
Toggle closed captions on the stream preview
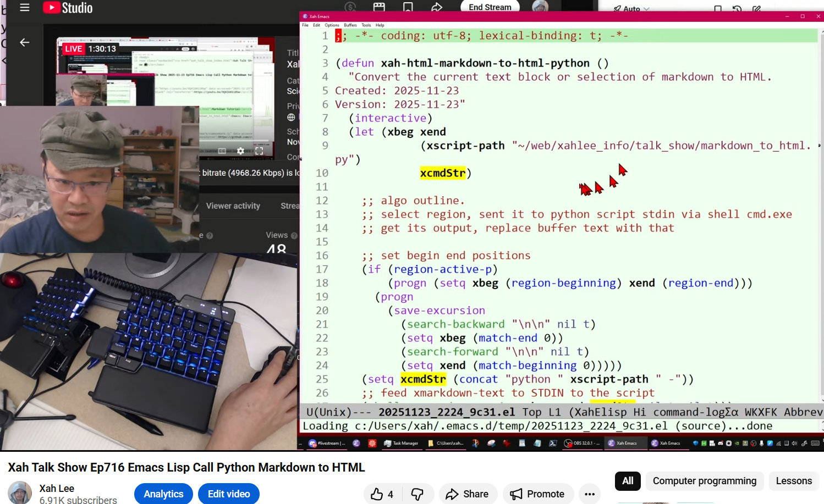[222, 151]
